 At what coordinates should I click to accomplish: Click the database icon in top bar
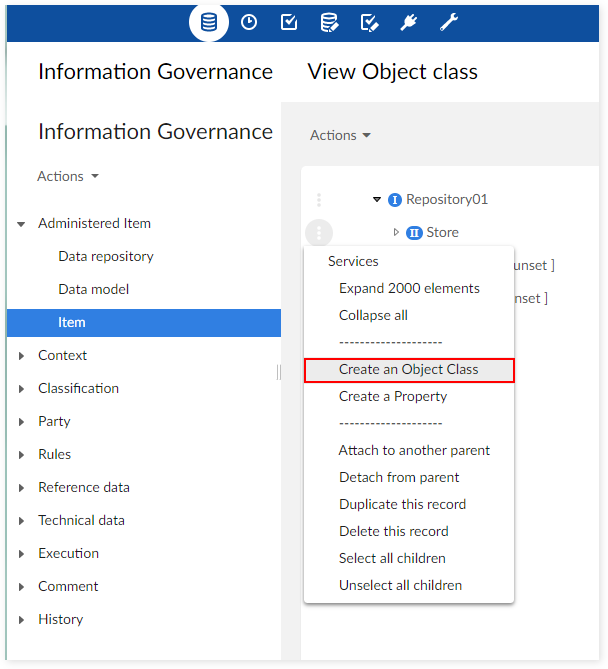pyautogui.click(x=209, y=22)
